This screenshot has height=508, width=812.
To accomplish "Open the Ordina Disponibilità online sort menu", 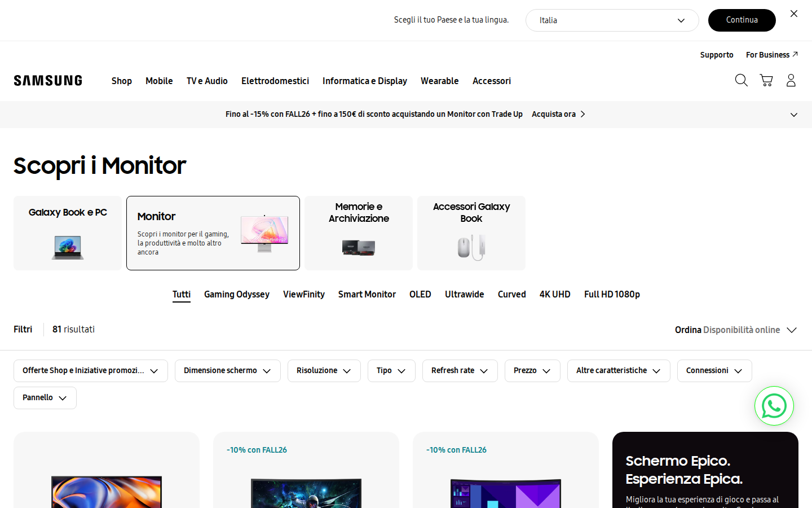I will coord(736,330).
